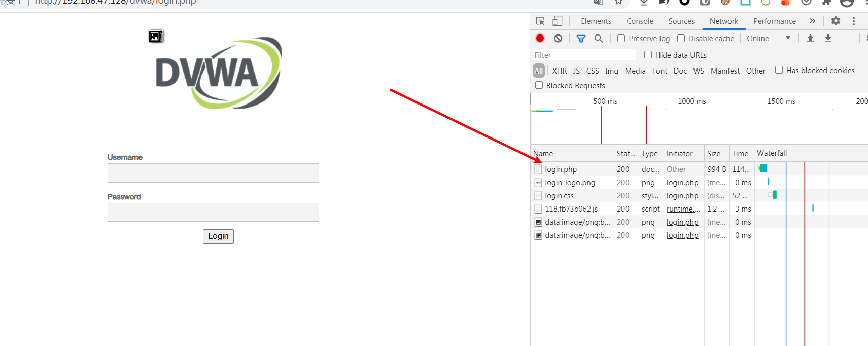Click the DVWA logo image

click(x=219, y=73)
